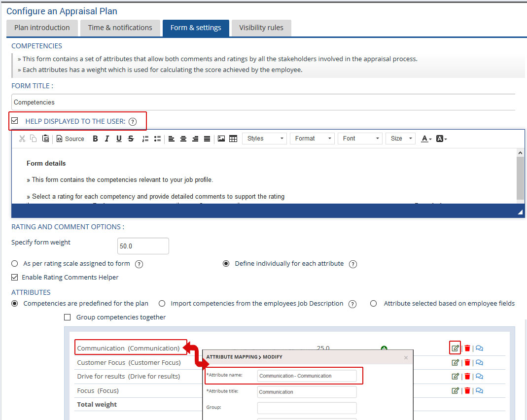527x420 pixels.
Task: Toggle Enable Rating Comments Helper checkbox
Action: (x=14, y=277)
